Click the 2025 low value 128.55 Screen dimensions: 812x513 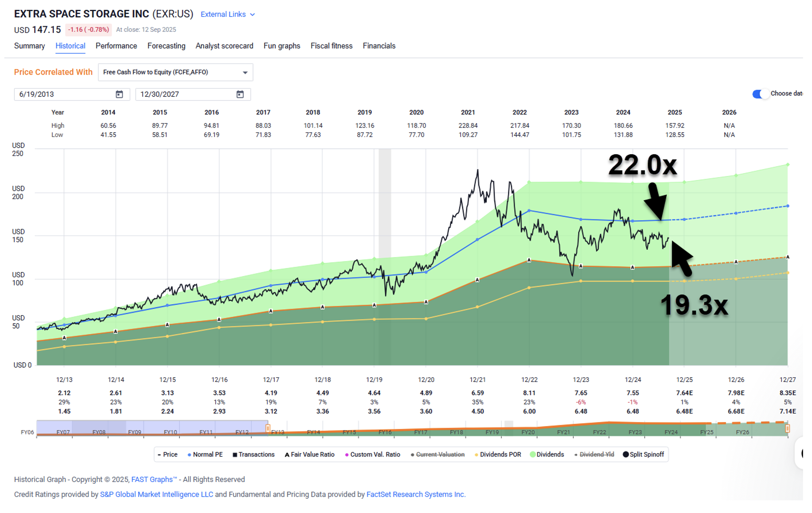coord(675,135)
